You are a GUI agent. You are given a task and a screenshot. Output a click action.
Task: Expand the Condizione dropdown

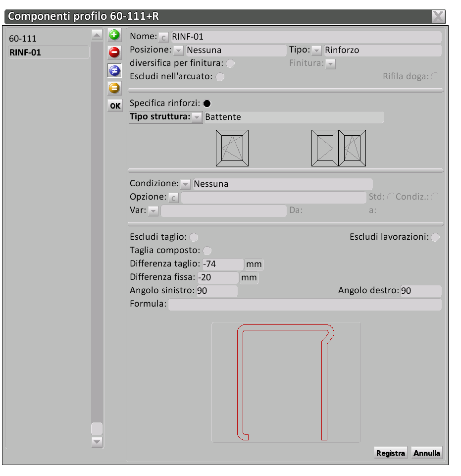pyautogui.click(x=185, y=184)
